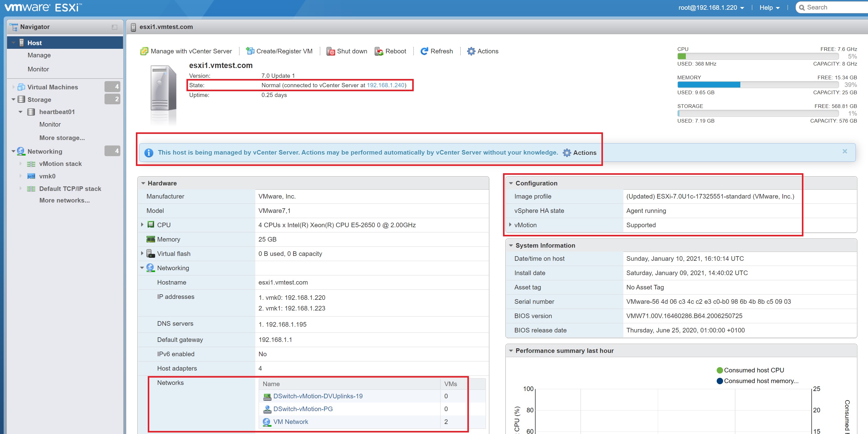Open the vCenter Server 192.168.1.240 link
Screen dimensions: 868x434
pyautogui.click(x=385, y=85)
